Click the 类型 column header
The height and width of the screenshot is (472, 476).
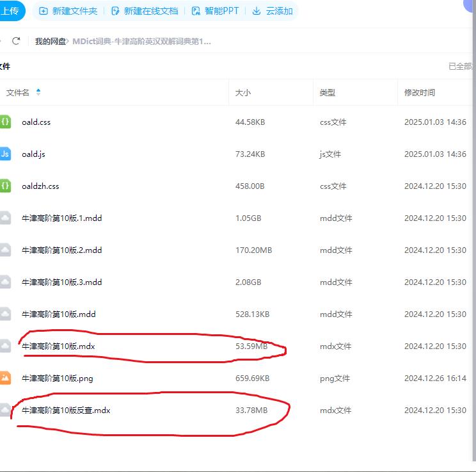(328, 93)
